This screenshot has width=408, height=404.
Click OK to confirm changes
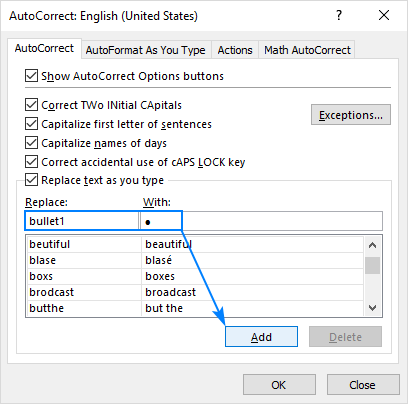click(279, 385)
